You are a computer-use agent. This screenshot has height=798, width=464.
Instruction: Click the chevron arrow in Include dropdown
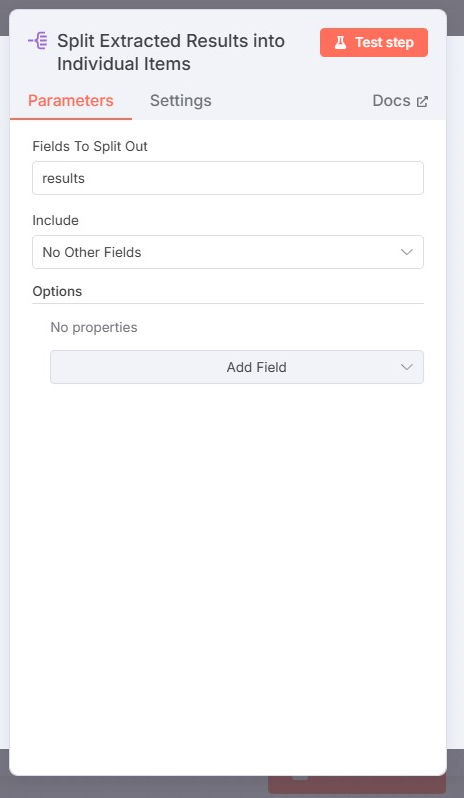(407, 252)
